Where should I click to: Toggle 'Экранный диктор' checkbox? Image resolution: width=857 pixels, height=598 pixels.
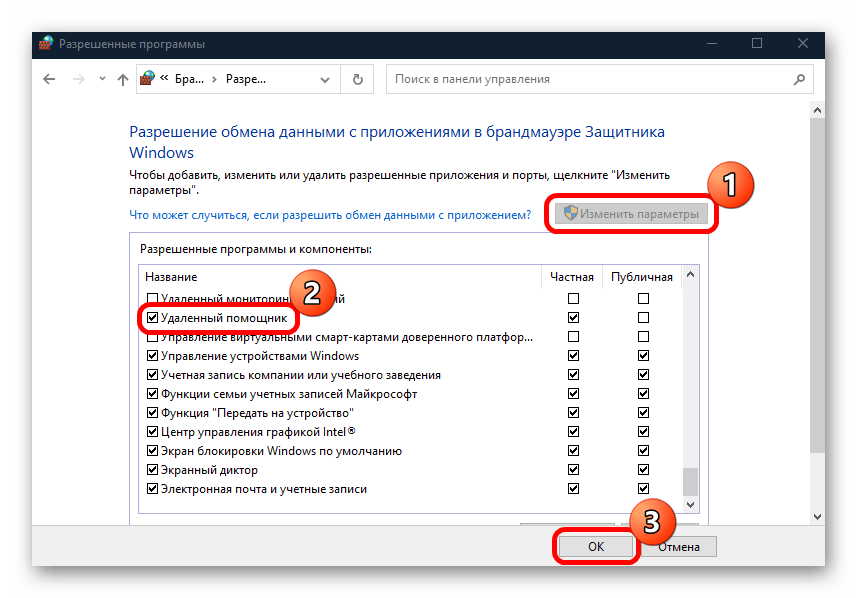coord(152,470)
